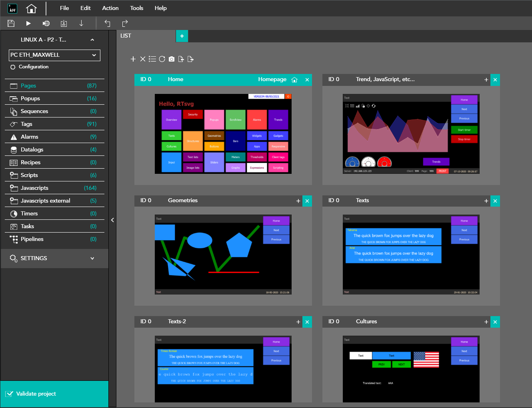532x408 pixels.
Task: Click the home icon in the top bar
Action: 31,8
